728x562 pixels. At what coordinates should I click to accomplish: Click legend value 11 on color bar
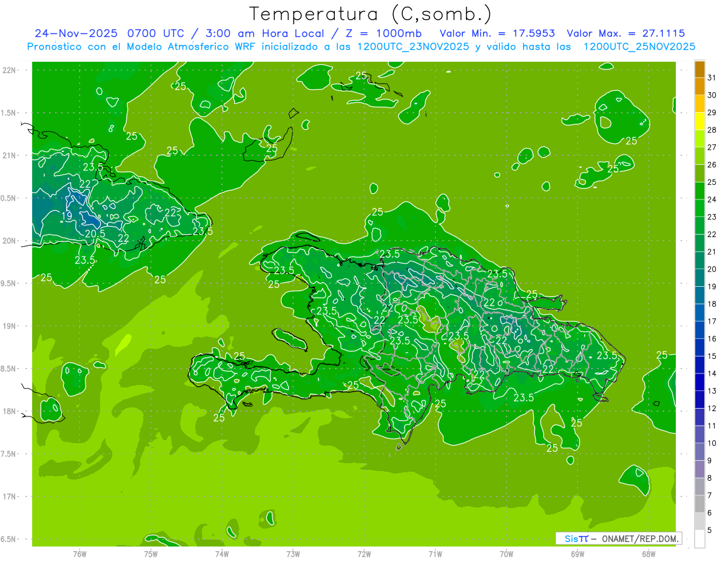point(712,426)
